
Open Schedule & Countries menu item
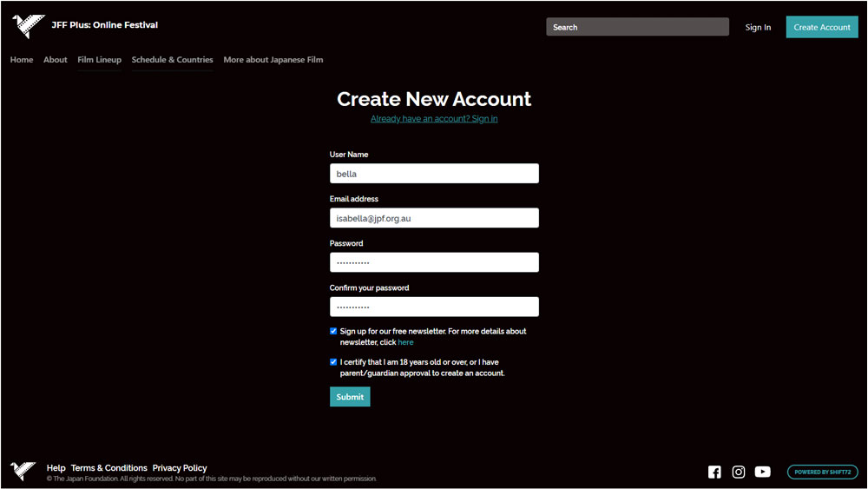point(172,60)
